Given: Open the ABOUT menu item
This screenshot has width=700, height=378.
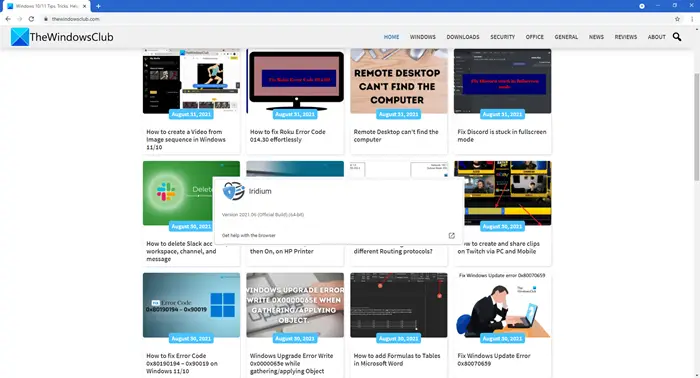Looking at the screenshot, I should [x=656, y=37].
